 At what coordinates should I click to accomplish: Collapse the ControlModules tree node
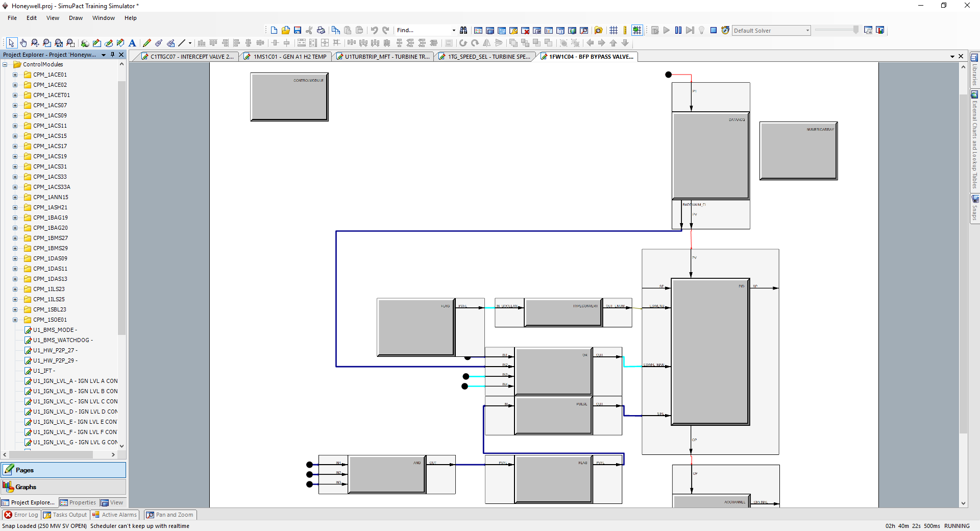pos(5,65)
